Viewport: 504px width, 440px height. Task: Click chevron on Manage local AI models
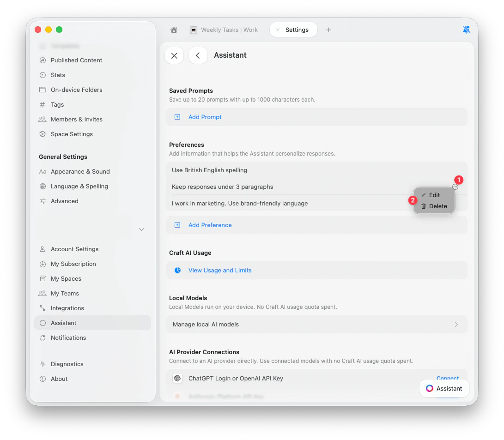pos(456,325)
